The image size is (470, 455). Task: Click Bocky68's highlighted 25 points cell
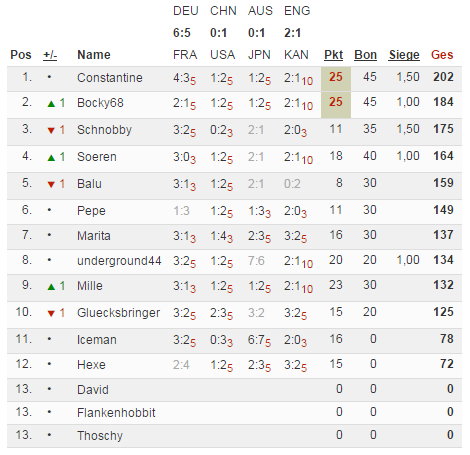click(x=336, y=105)
